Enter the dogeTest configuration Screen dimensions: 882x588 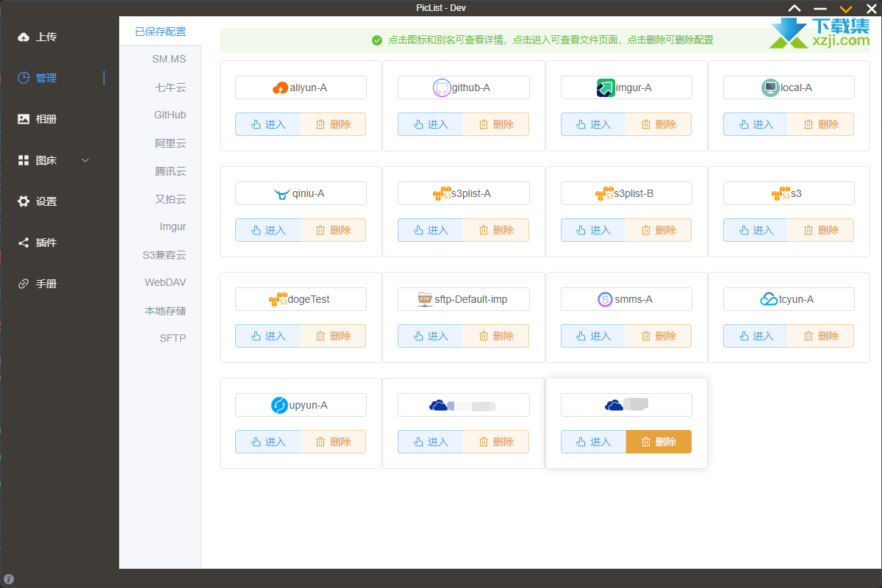(x=268, y=336)
